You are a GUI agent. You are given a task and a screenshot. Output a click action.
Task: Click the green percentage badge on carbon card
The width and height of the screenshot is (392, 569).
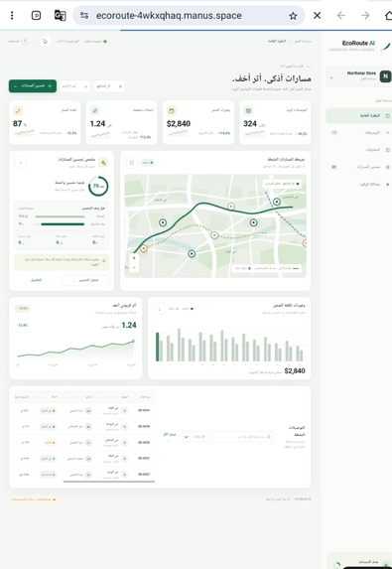(23, 309)
